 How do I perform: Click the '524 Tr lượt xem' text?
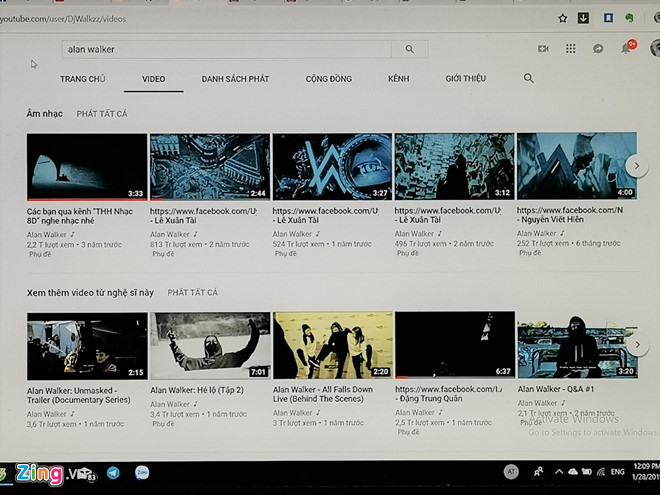click(x=298, y=244)
